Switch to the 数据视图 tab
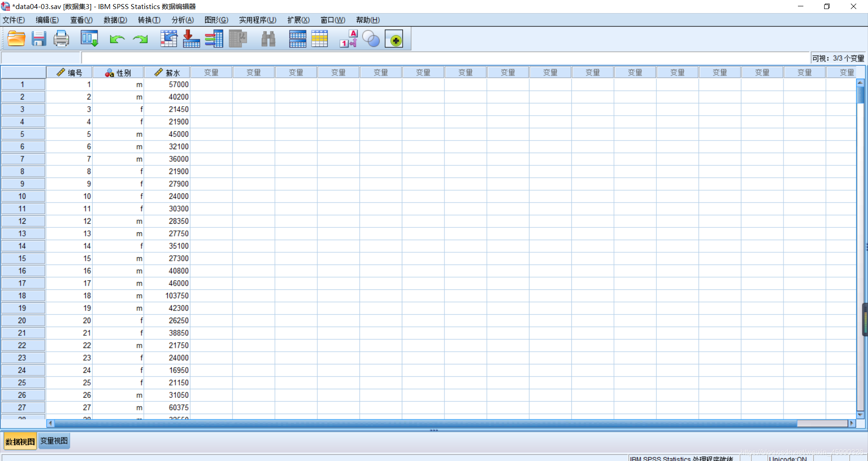Screen dimensions: 868x461 pyautogui.click(x=20, y=442)
